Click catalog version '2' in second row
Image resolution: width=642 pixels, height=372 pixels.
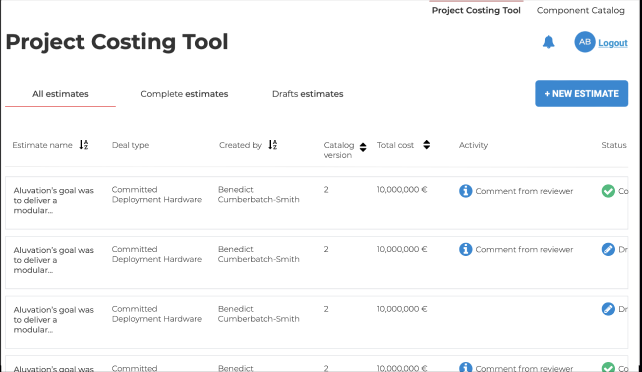(326, 249)
